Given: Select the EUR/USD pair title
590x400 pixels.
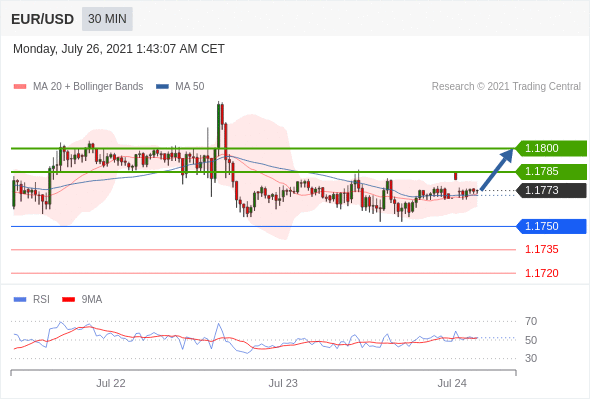Looking at the screenshot, I should click(43, 19).
